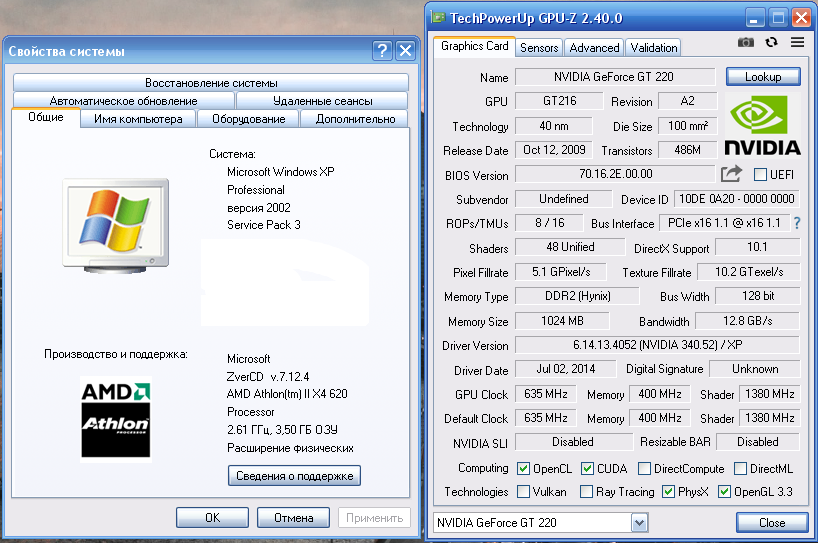Close the System Properties window
818x543 pixels.
(405, 51)
